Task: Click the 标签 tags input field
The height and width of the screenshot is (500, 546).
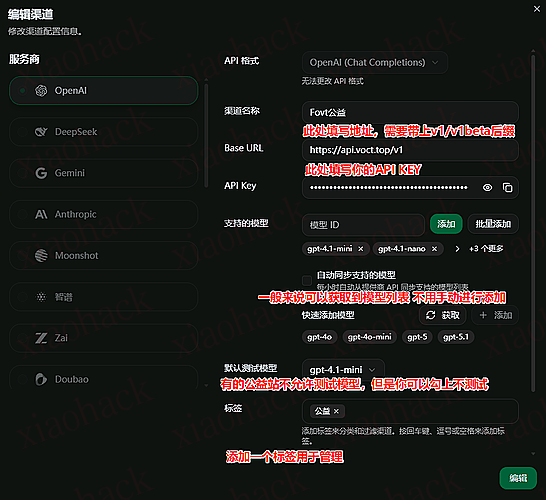Action: pyautogui.click(x=410, y=411)
